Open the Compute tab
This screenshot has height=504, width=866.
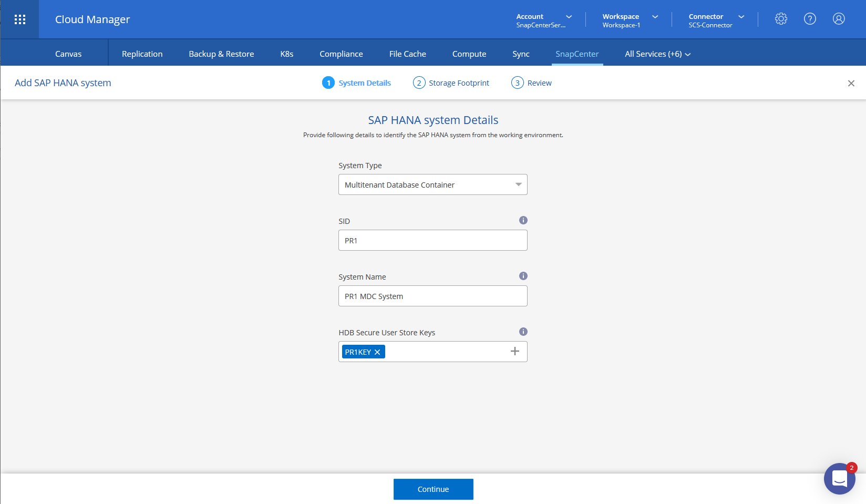[x=469, y=54]
